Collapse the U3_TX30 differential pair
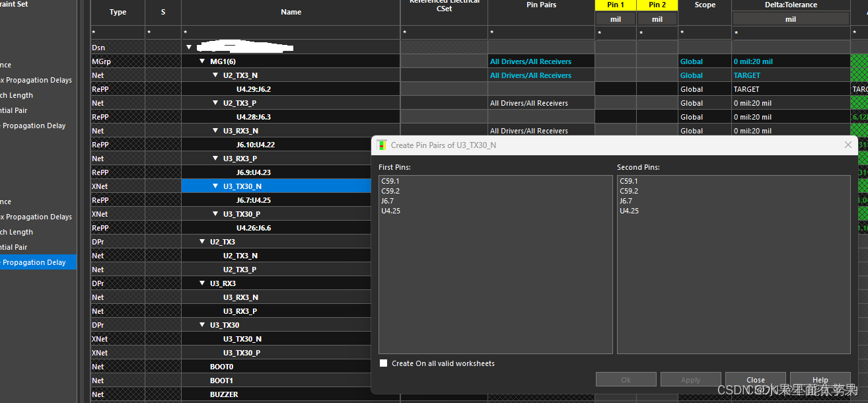The image size is (868, 403). [203, 325]
